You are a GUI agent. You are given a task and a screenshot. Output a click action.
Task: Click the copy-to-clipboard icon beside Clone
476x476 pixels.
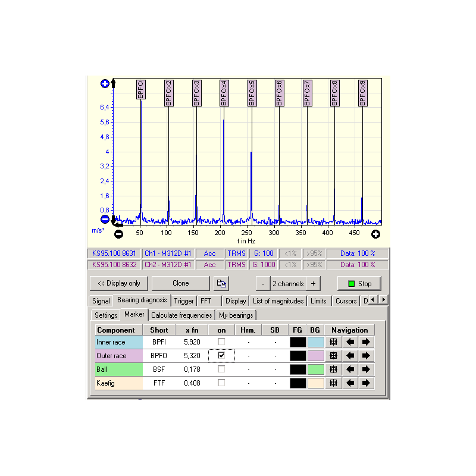pos(221,284)
